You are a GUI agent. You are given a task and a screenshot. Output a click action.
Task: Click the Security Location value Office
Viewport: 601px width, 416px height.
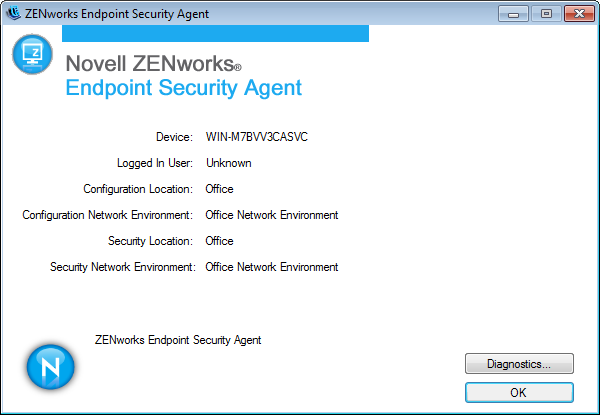pos(219,241)
